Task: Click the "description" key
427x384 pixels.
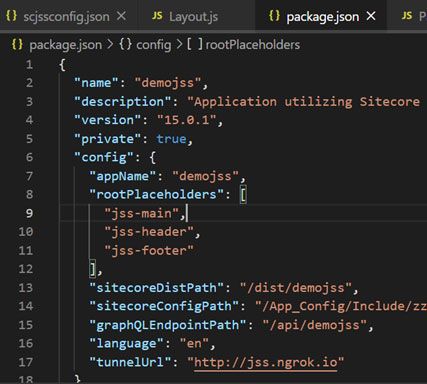Action: click(122, 102)
